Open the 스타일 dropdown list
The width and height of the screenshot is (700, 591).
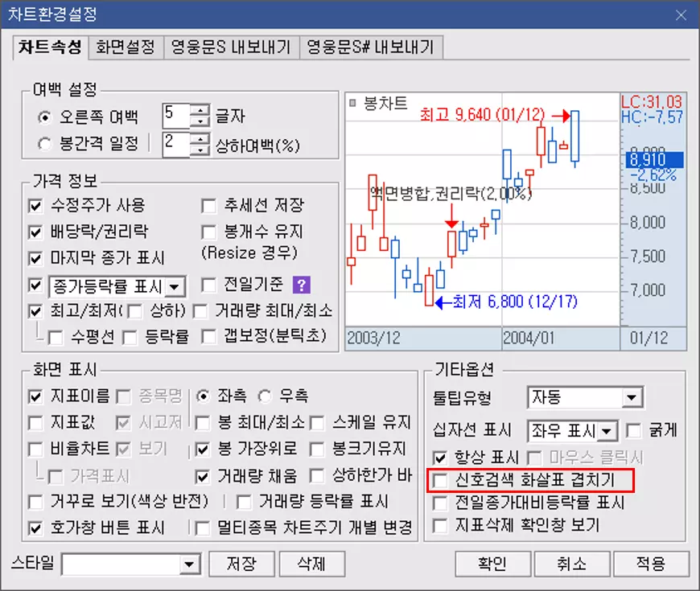pyautogui.click(x=189, y=564)
